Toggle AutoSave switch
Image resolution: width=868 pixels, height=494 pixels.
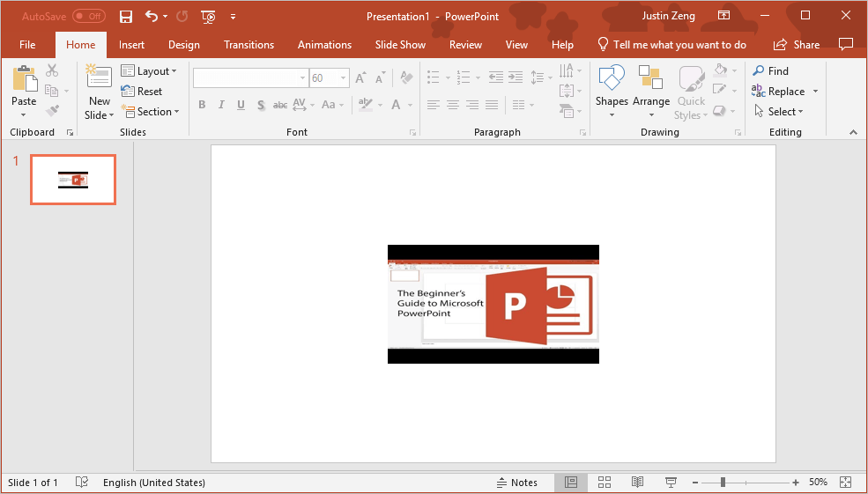tap(88, 17)
